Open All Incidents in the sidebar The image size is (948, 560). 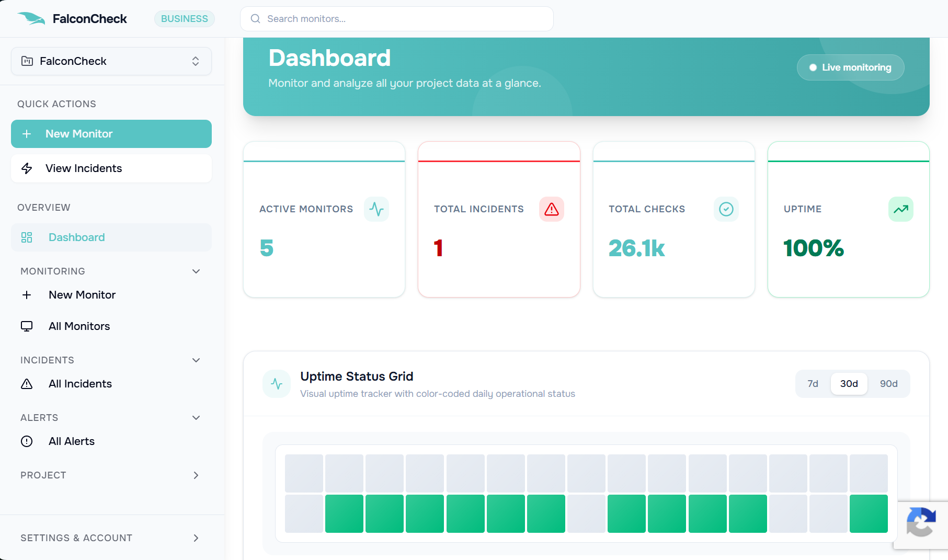pos(111,384)
